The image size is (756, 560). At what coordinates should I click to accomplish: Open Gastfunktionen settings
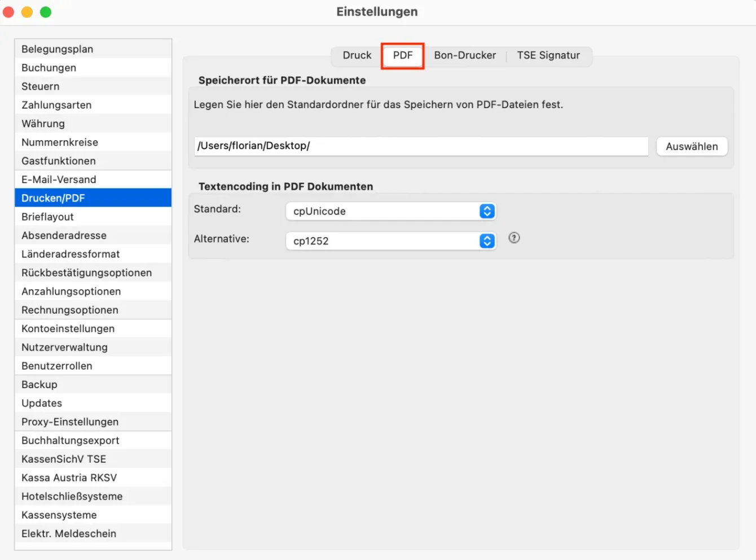[x=93, y=161]
